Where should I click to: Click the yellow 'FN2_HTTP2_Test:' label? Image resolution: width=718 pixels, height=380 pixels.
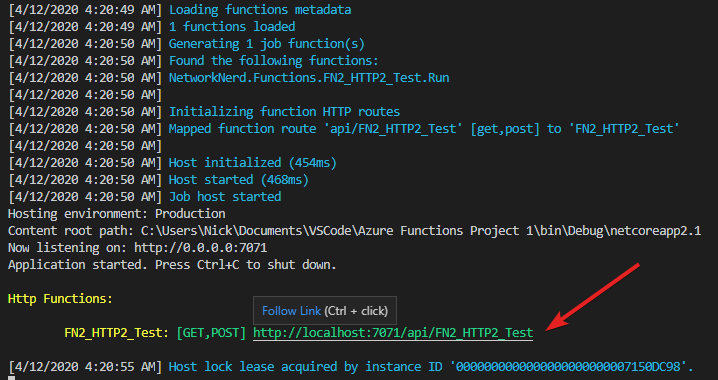coord(117,333)
